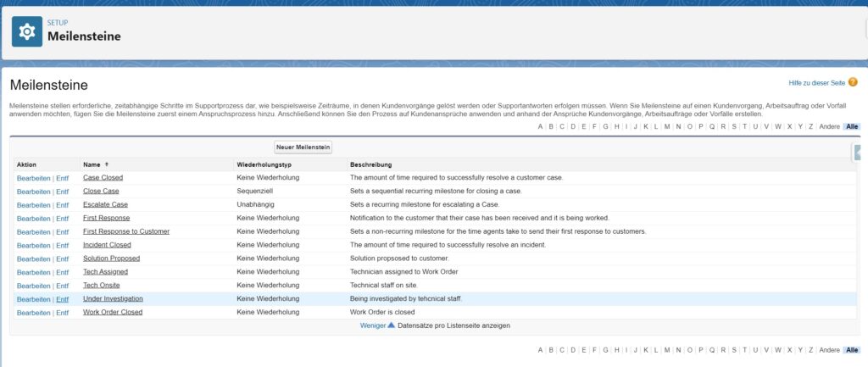Image resolution: width=868 pixels, height=367 pixels.
Task: Filter by letter T above the table
Action: [x=744, y=127]
